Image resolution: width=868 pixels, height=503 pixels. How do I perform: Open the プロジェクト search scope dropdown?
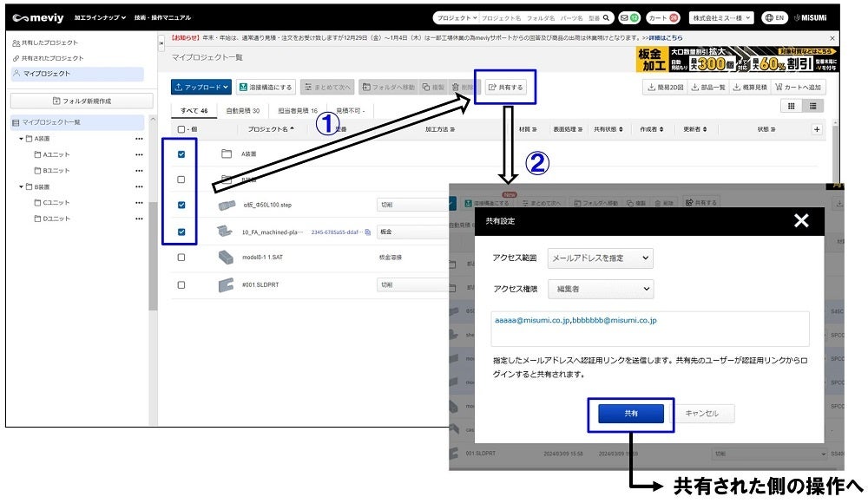(457, 17)
